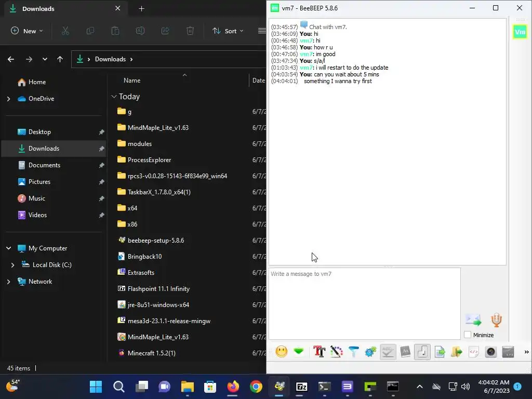Click the send folder icon with green arrow
Viewport: 532px width, 399px height.
457,352
